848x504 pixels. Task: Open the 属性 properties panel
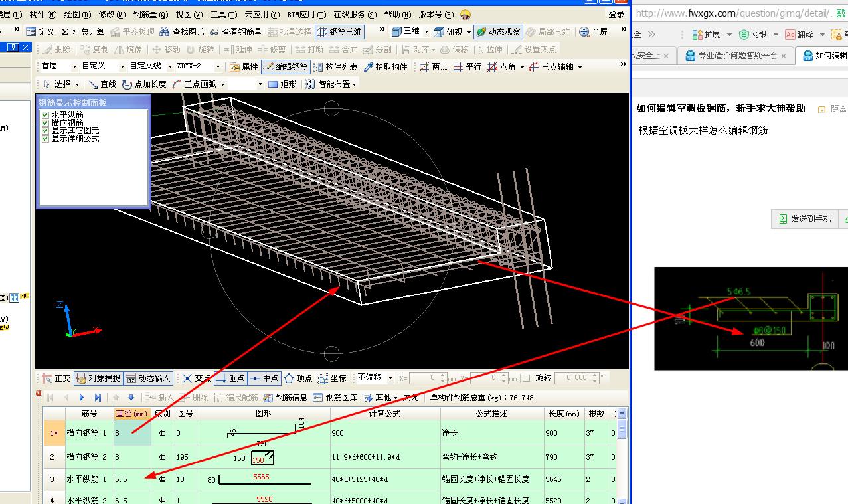tap(244, 66)
